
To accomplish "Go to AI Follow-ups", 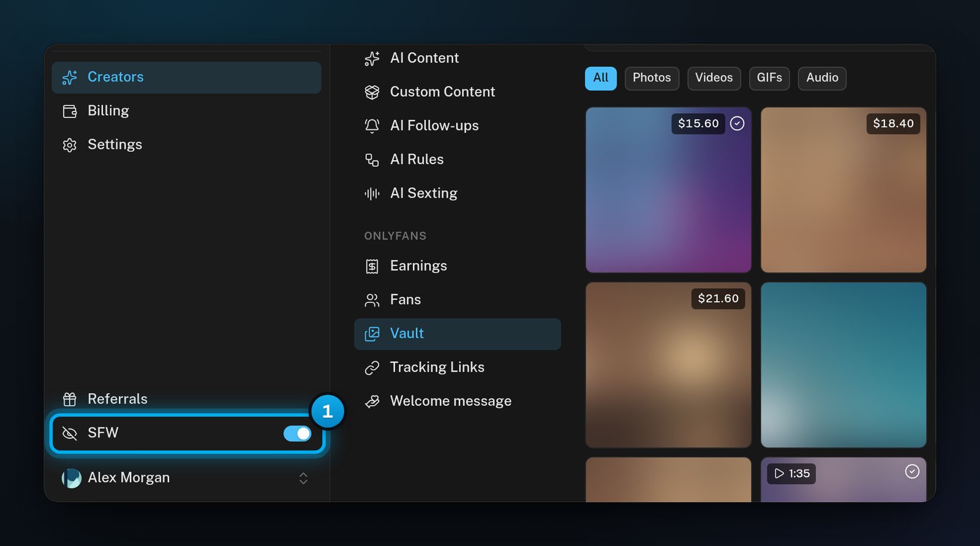I will tap(458, 125).
